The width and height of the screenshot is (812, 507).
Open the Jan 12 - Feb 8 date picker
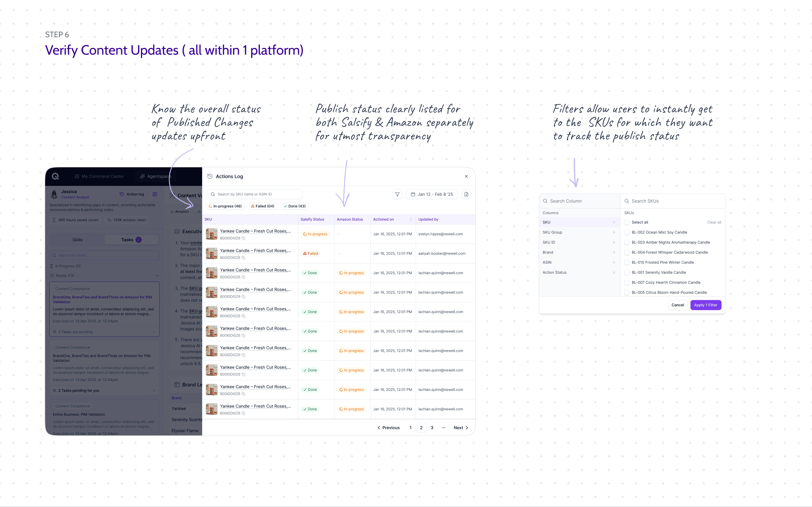[431, 194]
